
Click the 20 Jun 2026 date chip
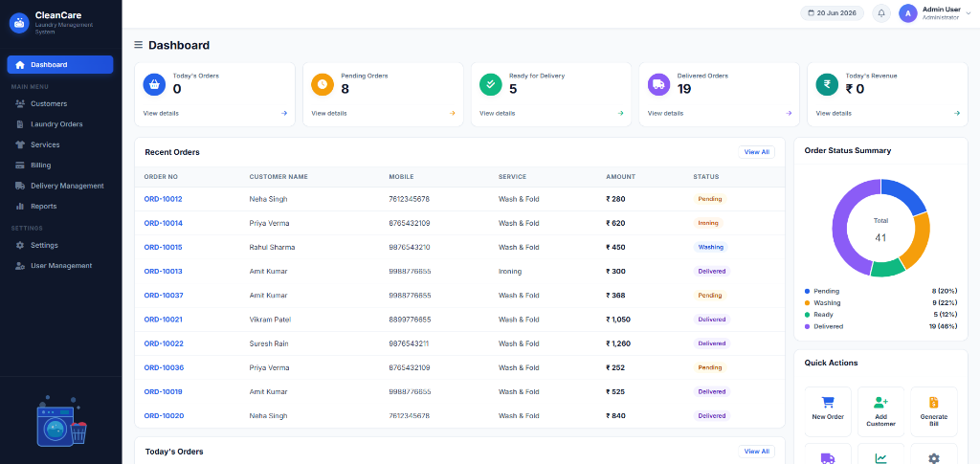point(832,13)
